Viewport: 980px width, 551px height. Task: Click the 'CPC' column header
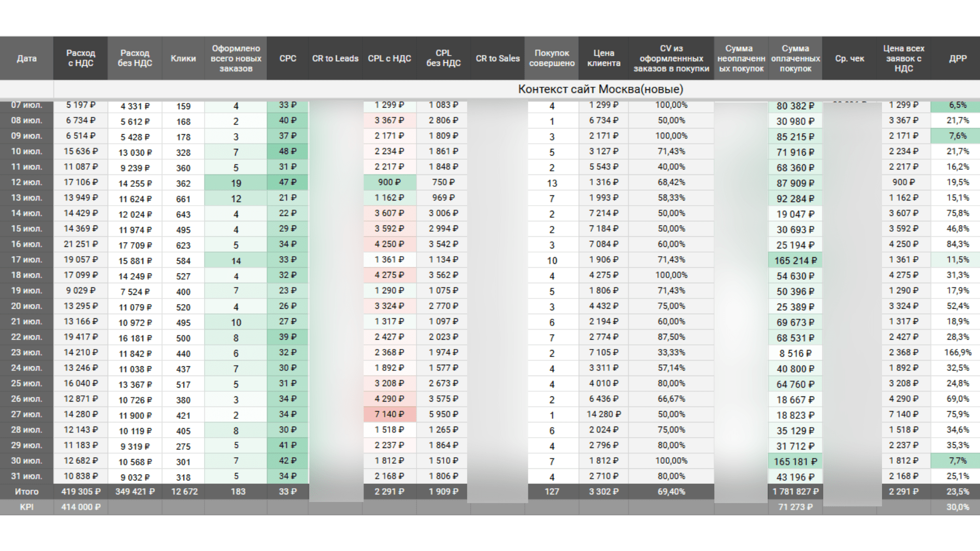(287, 59)
